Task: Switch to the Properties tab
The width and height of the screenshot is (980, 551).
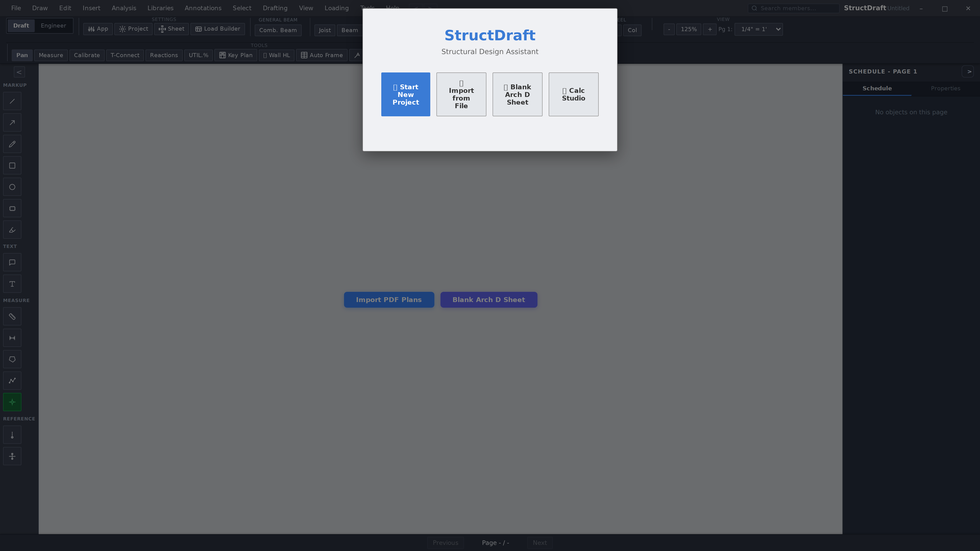Action: pyautogui.click(x=945, y=88)
